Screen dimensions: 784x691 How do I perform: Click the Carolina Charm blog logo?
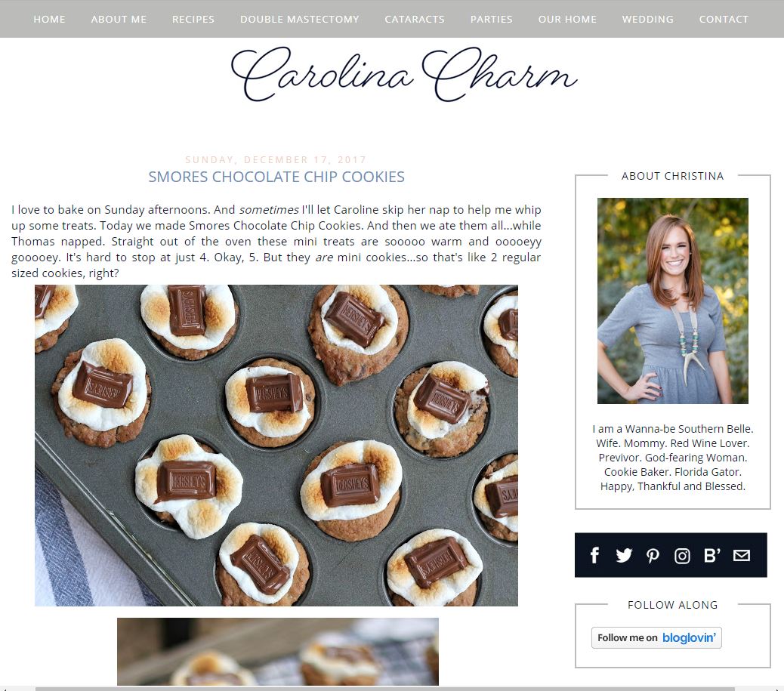click(404, 75)
